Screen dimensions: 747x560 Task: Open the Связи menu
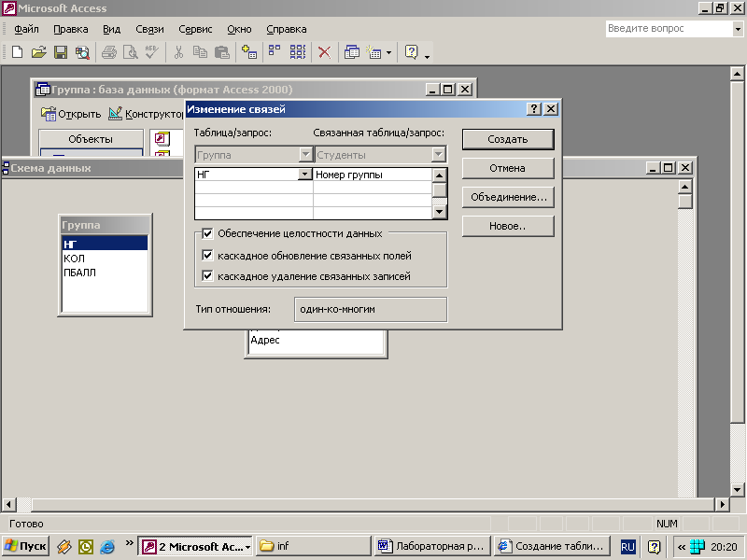pos(149,29)
